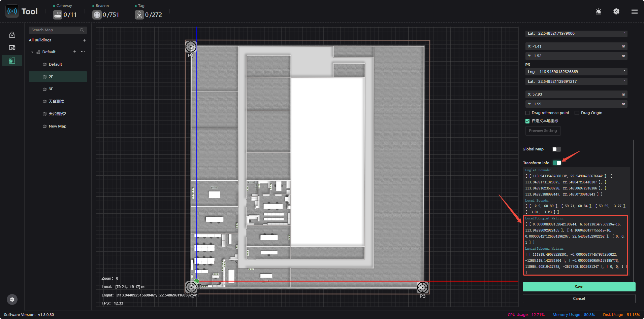The width and height of the screenshot is (644, 319).
Task: Open the alarm notification bell
Action: [599, 11]
